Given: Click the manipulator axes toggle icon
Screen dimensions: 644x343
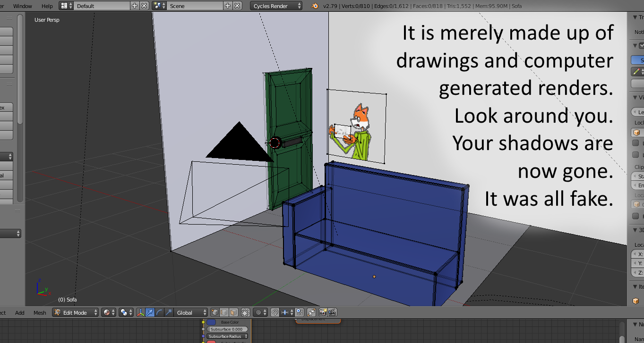Looking at the screenshot, I should pos(141,312).
